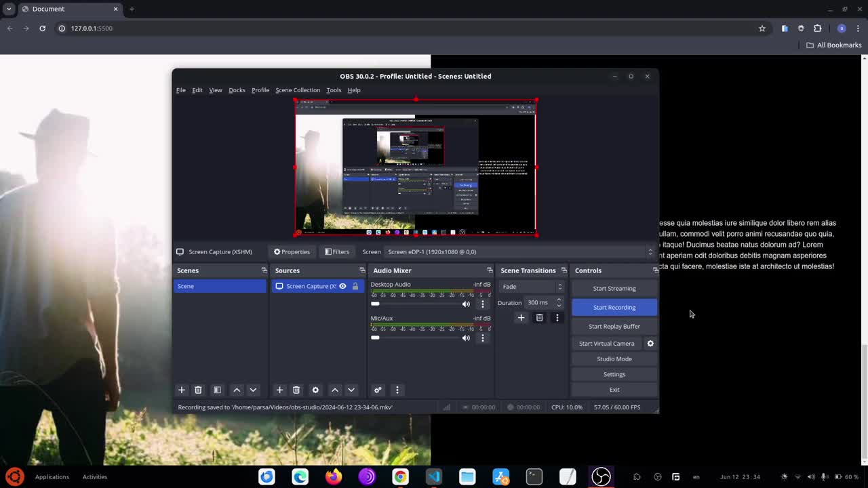Remove selected source with trash icon
The height and width of the screenshot is (488, 868).
(296, 390)
